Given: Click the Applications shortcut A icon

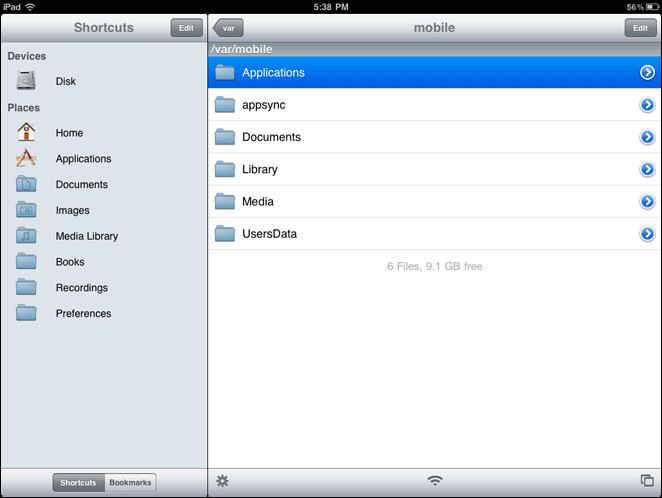Looking at the screenshot, I should point(26,158).
